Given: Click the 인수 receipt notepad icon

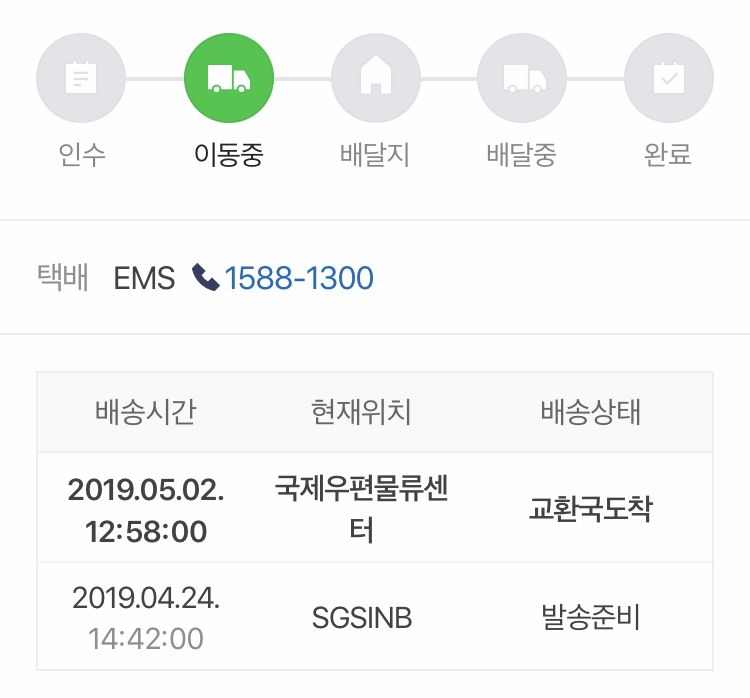Looking at the screenshot, I should coord(81,78).
